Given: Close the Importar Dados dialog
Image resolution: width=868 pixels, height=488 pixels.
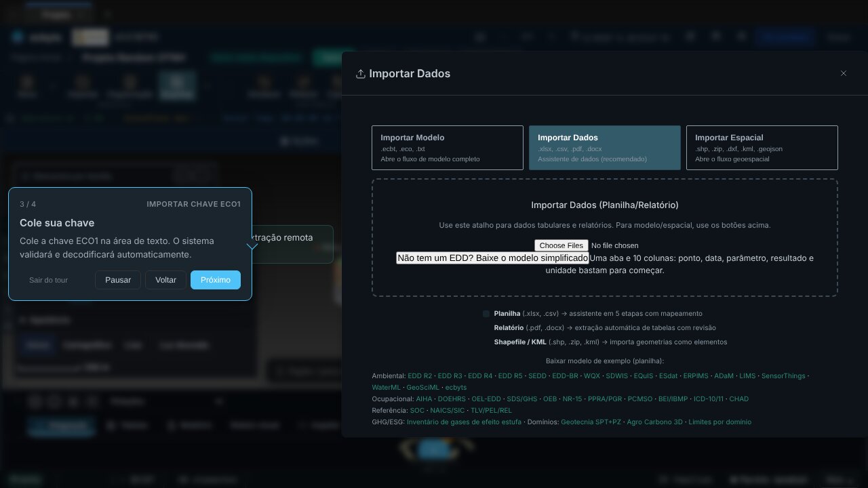Looking at the screenshot, I should click(x=844, y=73).
